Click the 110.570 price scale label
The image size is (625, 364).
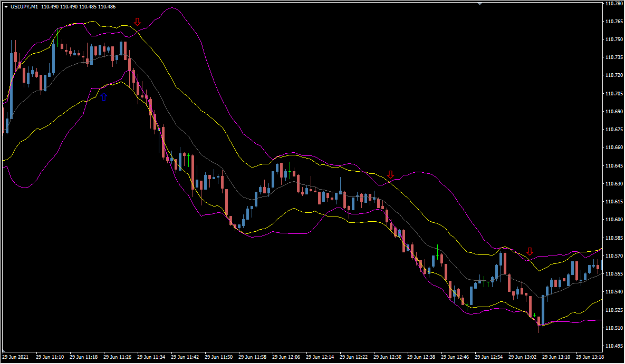point(614,255)
